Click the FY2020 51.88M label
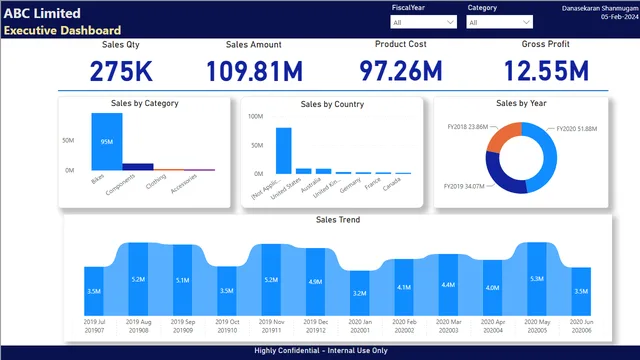Screen dimensions: 640x360 click(x=577, y=129)
